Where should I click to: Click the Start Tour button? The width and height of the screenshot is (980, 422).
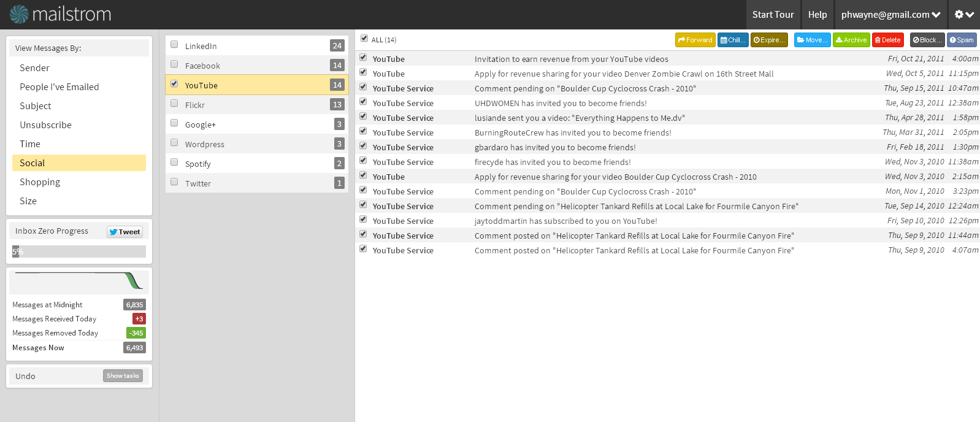click(773, 15)
